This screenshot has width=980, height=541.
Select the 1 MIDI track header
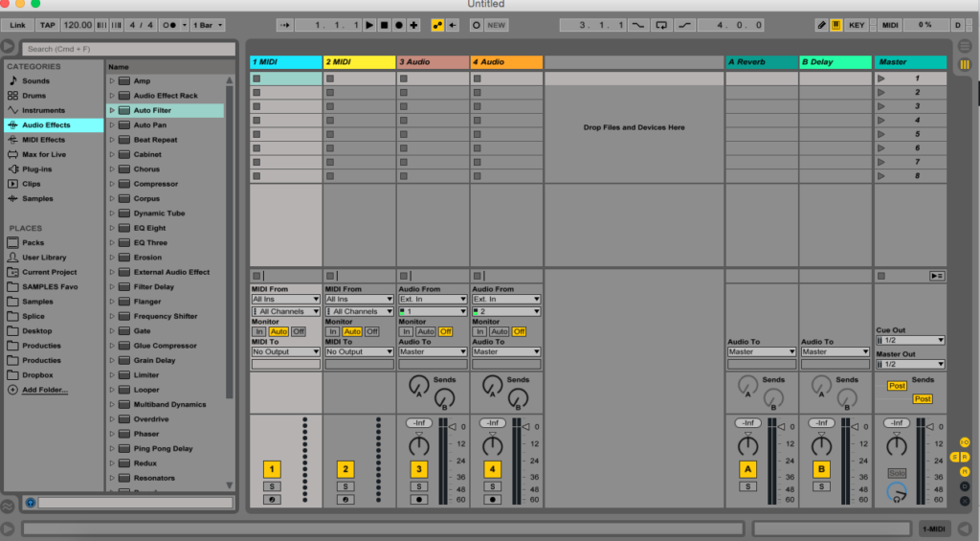coord(285,62)
